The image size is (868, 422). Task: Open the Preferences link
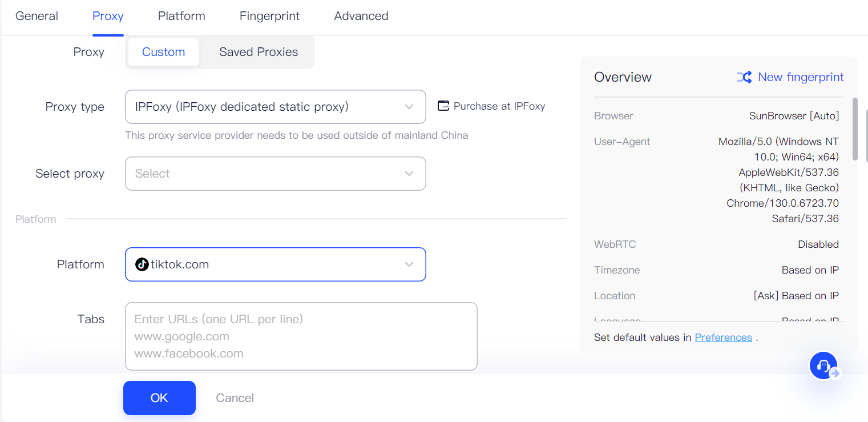pos(723,337)
